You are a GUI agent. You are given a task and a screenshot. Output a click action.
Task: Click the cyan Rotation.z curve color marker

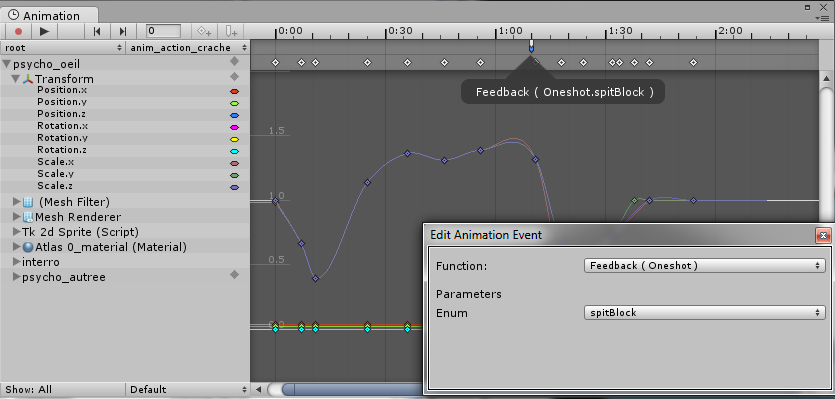click(x=234, y=152)
